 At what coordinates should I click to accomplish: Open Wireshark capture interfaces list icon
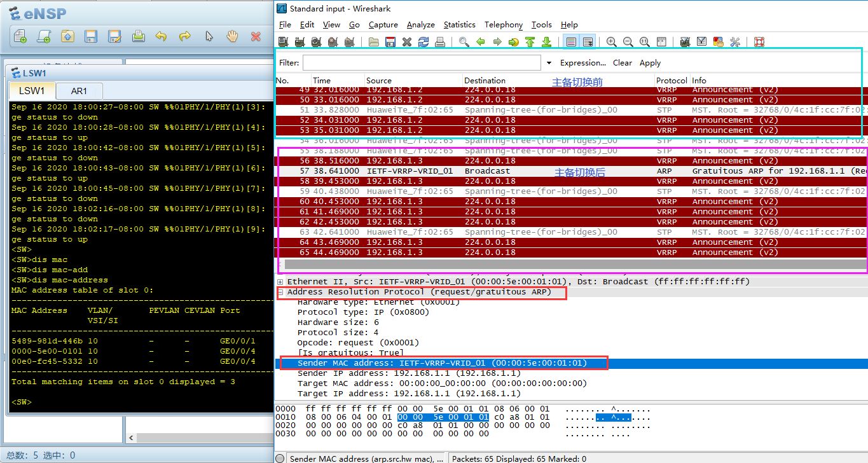[x=283, y=42]
